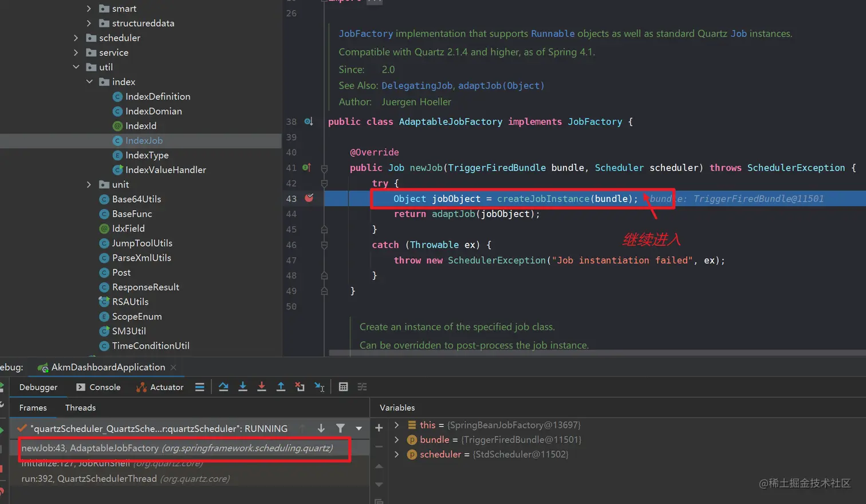Click the frames filter funnel icon
This screenshot has width=866, height=504.
(340, 428)
